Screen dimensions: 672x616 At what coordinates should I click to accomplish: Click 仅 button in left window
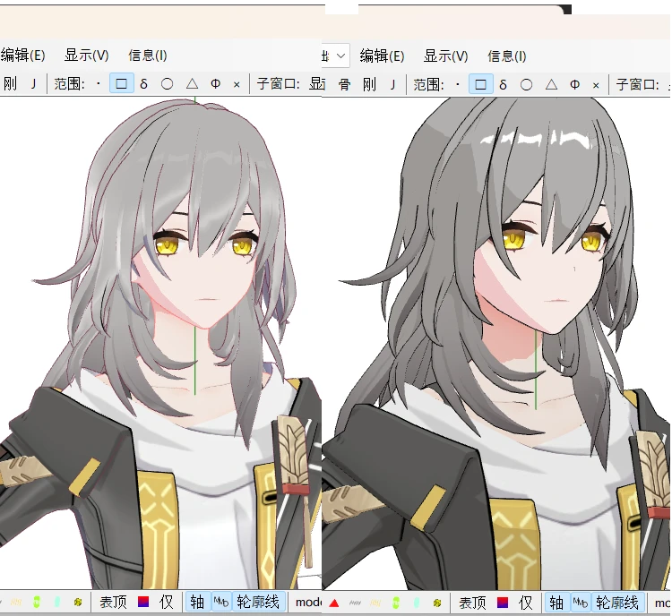pyautogui.click(x=167, y=603)
